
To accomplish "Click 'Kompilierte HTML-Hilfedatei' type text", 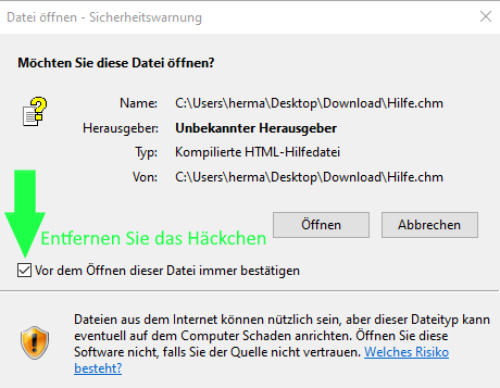I will (x=258, y=152).
